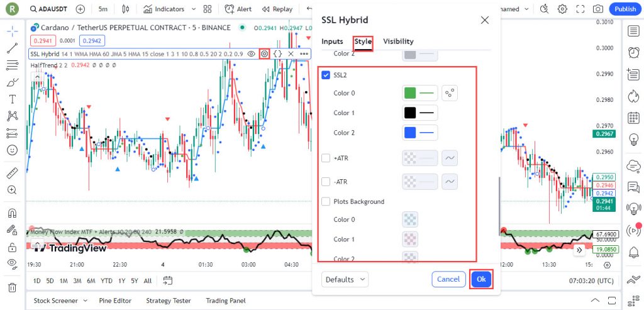Collapse the bottom panel with up chevron

[594, 300]
